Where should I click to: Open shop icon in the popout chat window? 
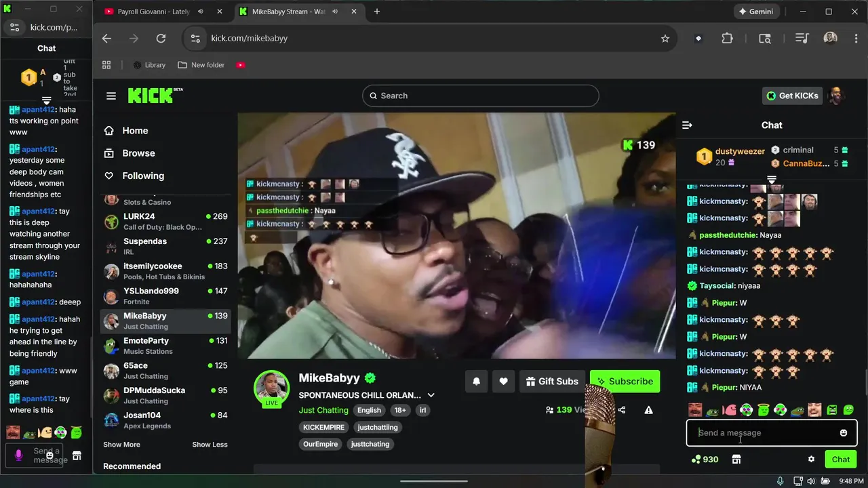point(77,455)
